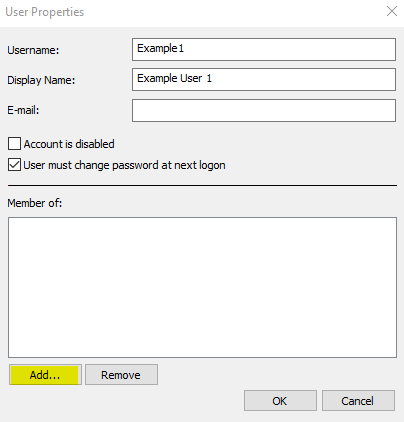404x422 pixels.
Task: Focus the Username input field
Action: tap(264, 49)
